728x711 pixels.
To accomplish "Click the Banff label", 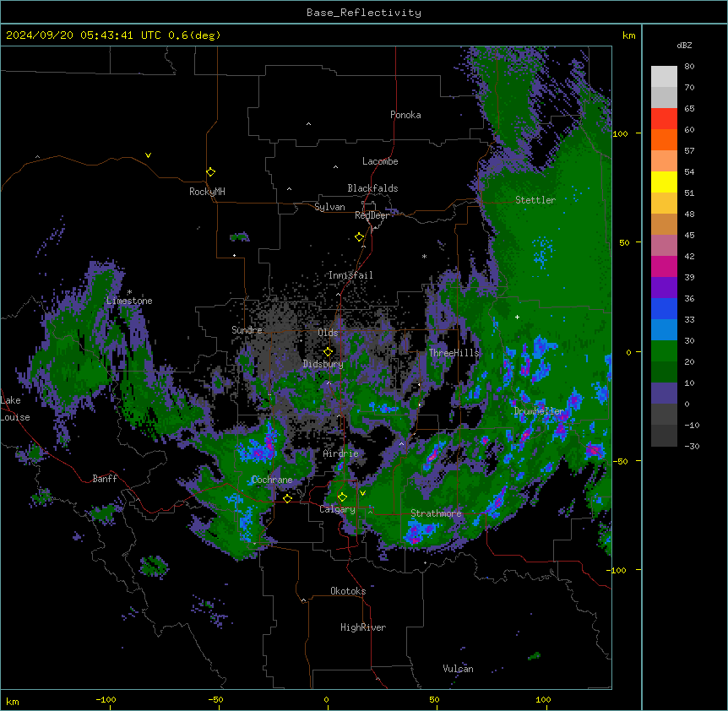I will coord(105,479).
